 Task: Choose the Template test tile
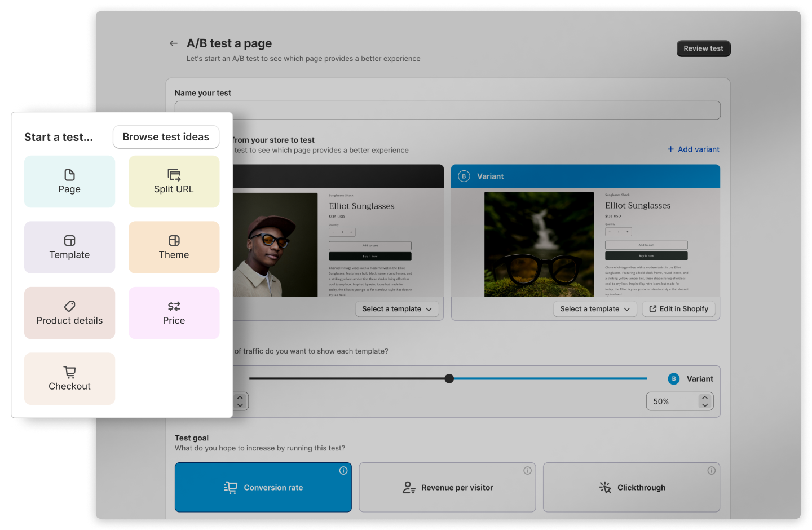pyautogui.click(x=69, y=247)
